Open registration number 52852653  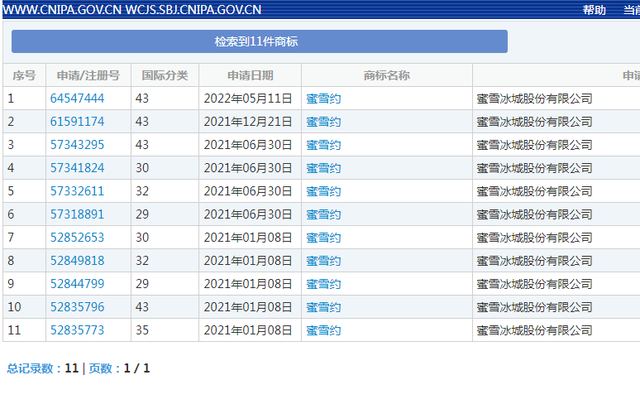point(77,238)
